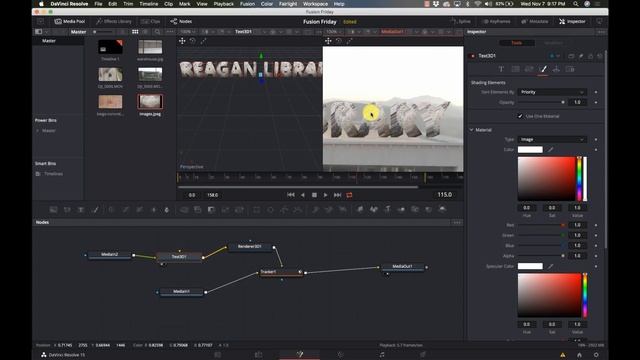Toggle the Text3D1 node enable switch

coord(473,56)
